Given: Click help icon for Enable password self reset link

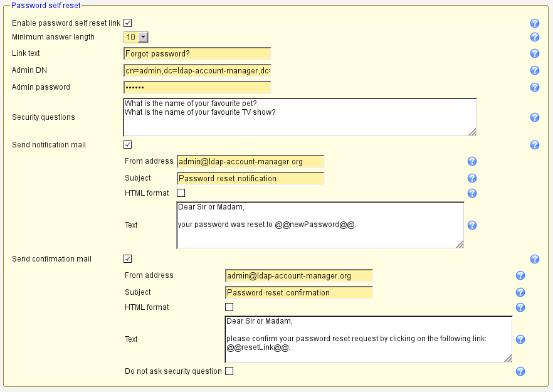Looking at the screenshot, I should [x=535, y=23].
